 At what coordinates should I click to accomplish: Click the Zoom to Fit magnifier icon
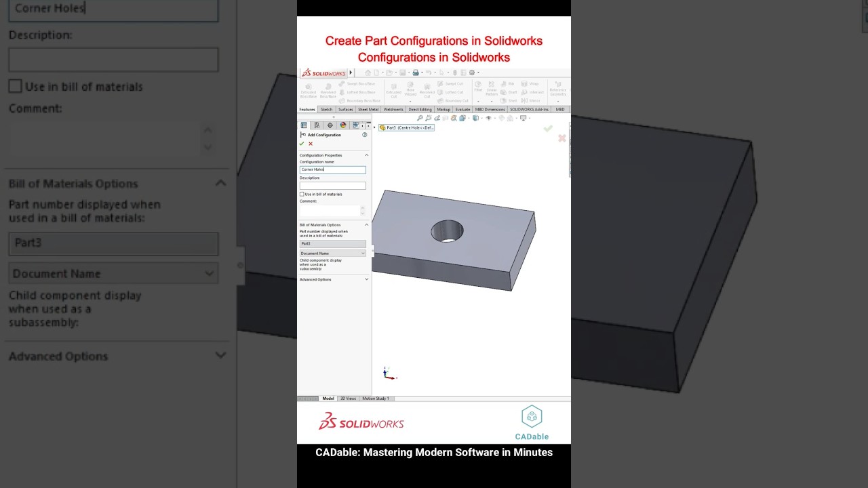(x=420, y=118)
